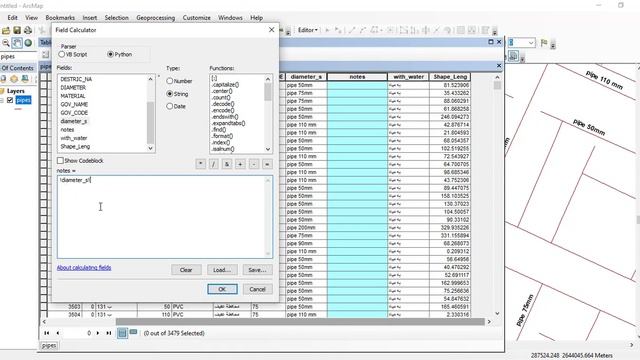
Task: Click into the notes expression text box
Action: click(165, 217)
